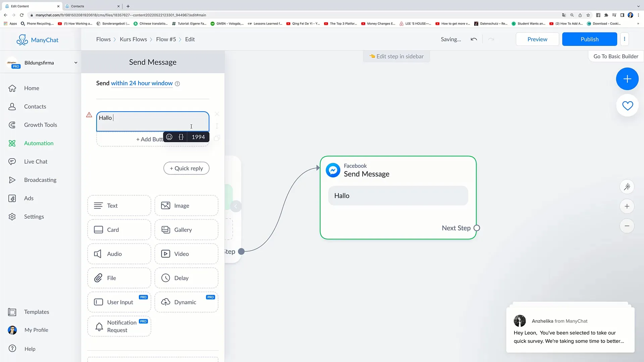Toggle the warning indicator on message block
Image resolution: width=644 pixels, height=362 pixels.
tap(89, 115)
